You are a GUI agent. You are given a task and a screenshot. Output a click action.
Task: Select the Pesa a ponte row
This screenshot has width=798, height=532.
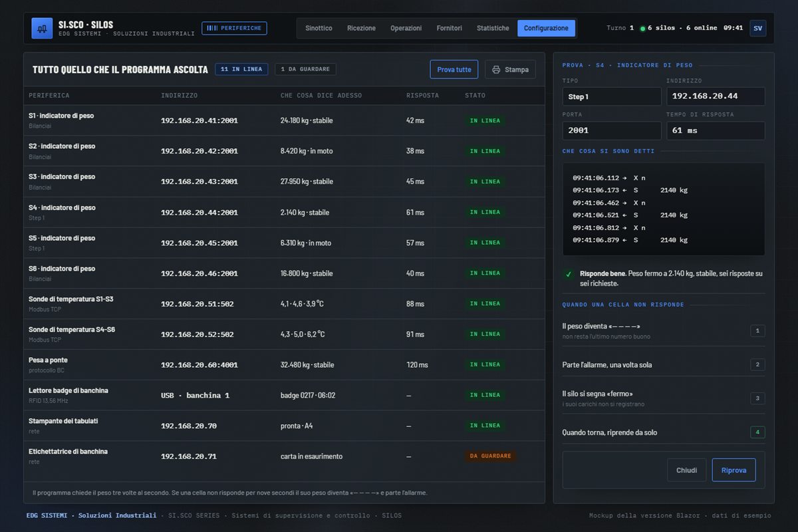point(284,365)
